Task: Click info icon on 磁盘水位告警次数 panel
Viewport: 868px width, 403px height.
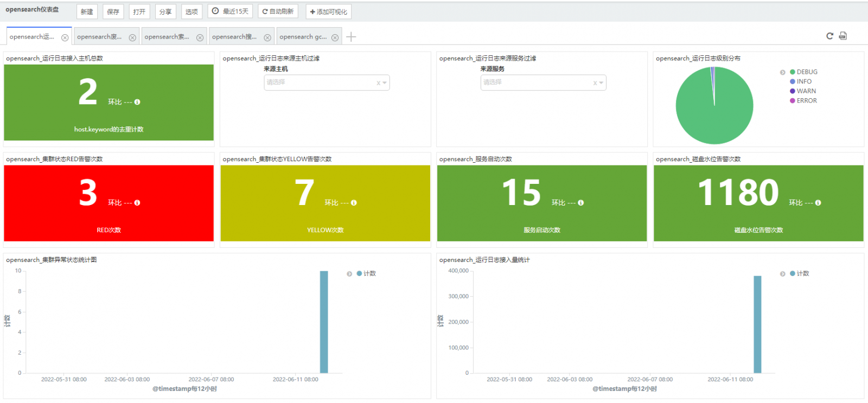Action: pos(818,203)
